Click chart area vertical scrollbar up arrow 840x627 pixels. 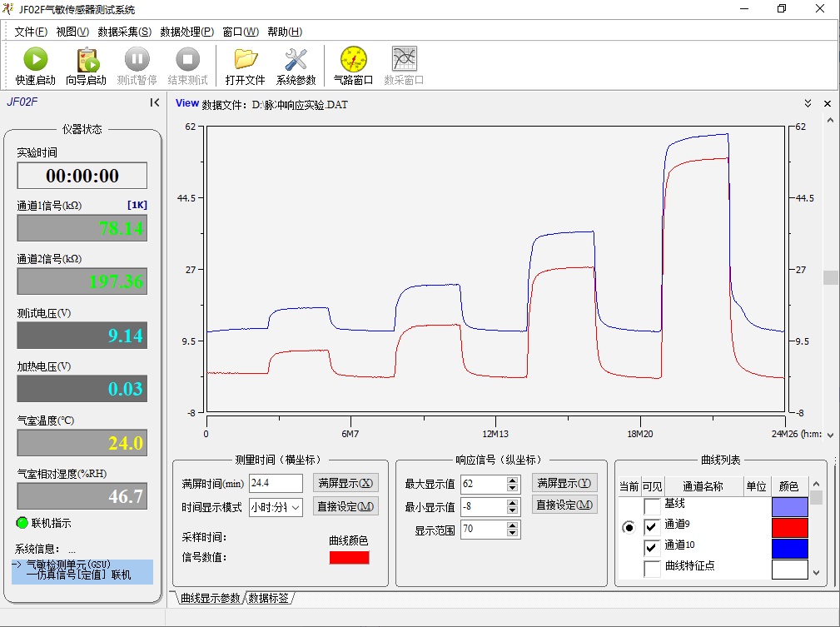830,121
